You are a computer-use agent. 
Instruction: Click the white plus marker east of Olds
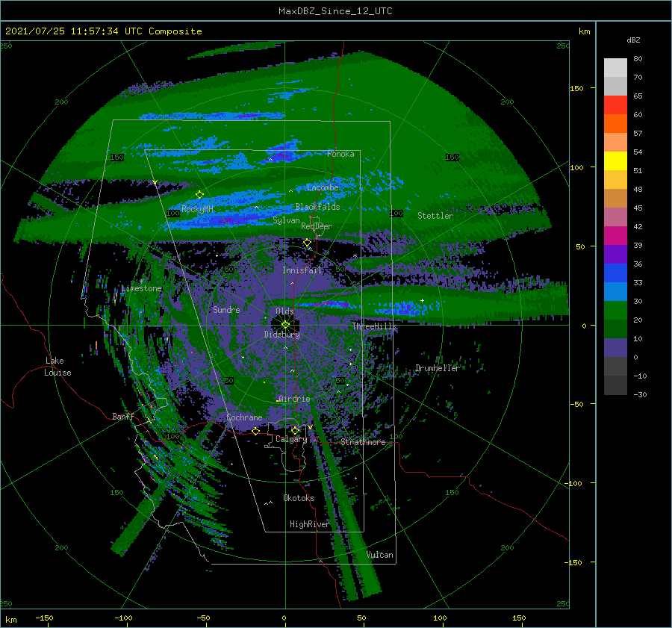(x=422, y=300)
